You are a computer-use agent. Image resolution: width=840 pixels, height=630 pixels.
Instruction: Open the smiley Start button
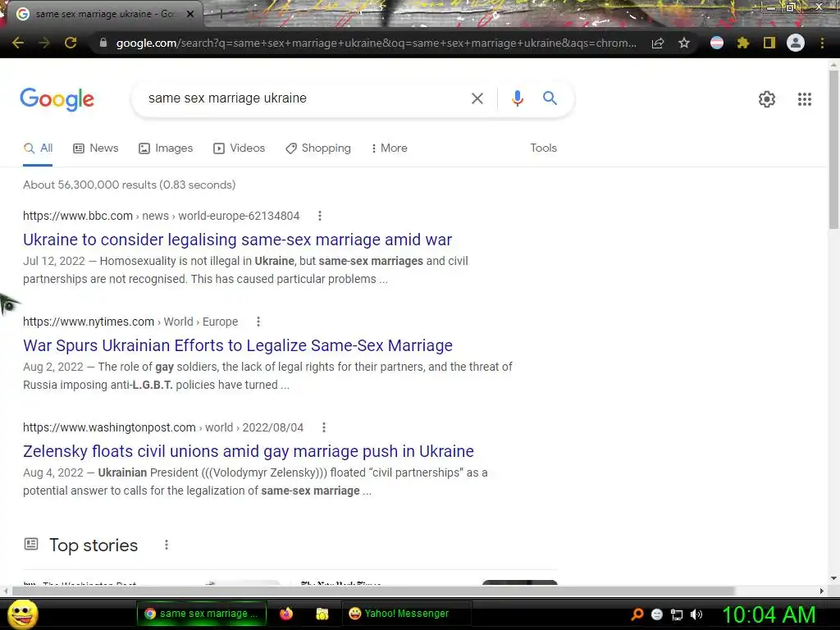point(22,614)
